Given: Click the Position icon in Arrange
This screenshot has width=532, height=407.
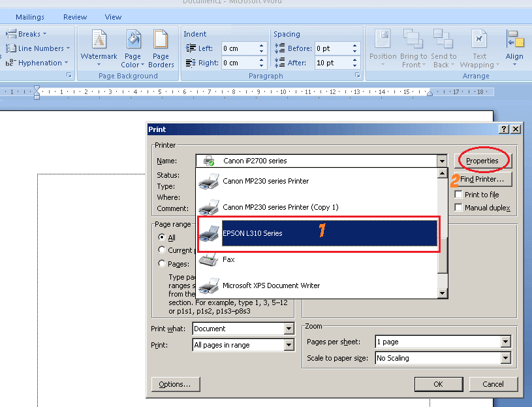Looking at the screenshot, I should [x=383, y=39].
